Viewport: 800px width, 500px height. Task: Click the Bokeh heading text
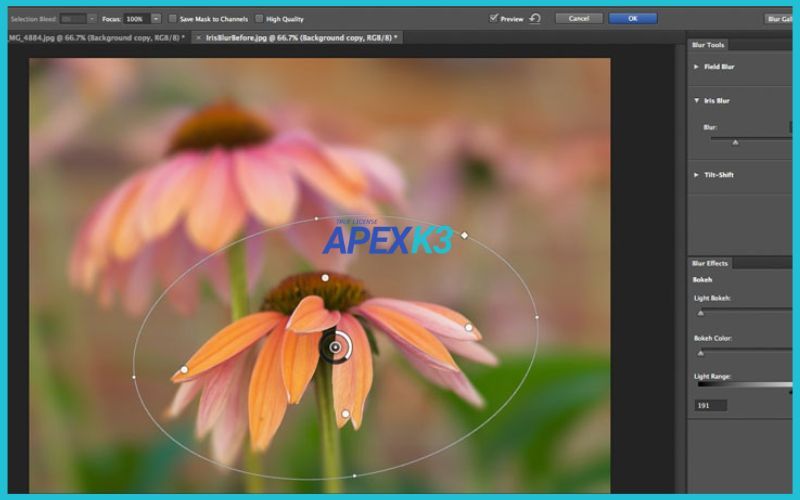(x=702, y=280)
